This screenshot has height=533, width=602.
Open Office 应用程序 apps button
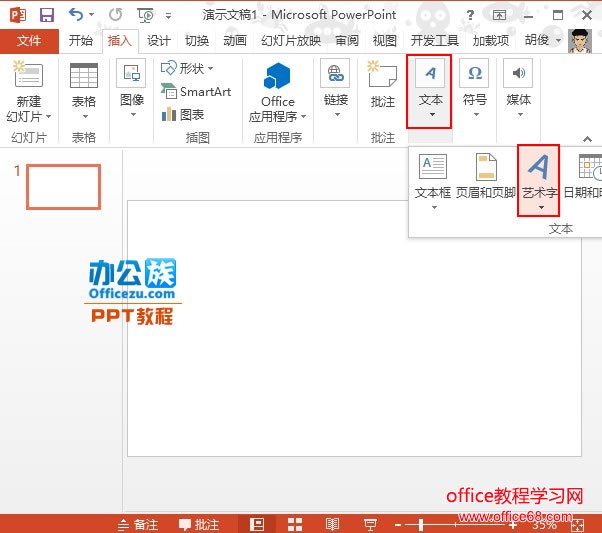[278, 92]
